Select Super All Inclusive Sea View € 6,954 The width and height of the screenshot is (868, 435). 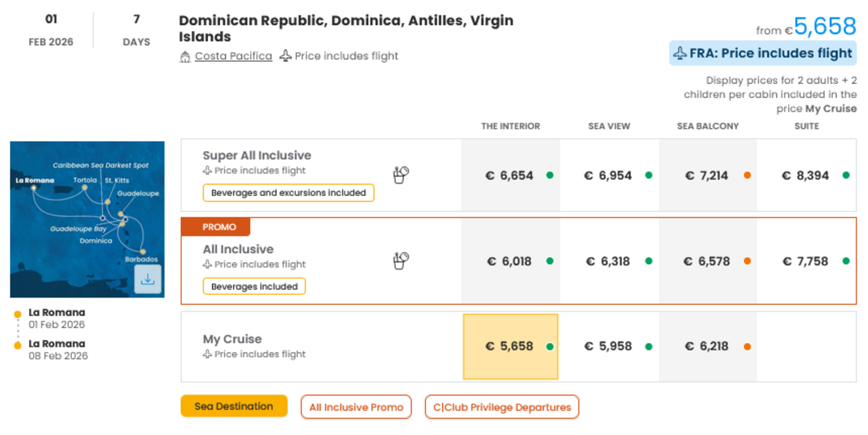(x=607, y=176)
